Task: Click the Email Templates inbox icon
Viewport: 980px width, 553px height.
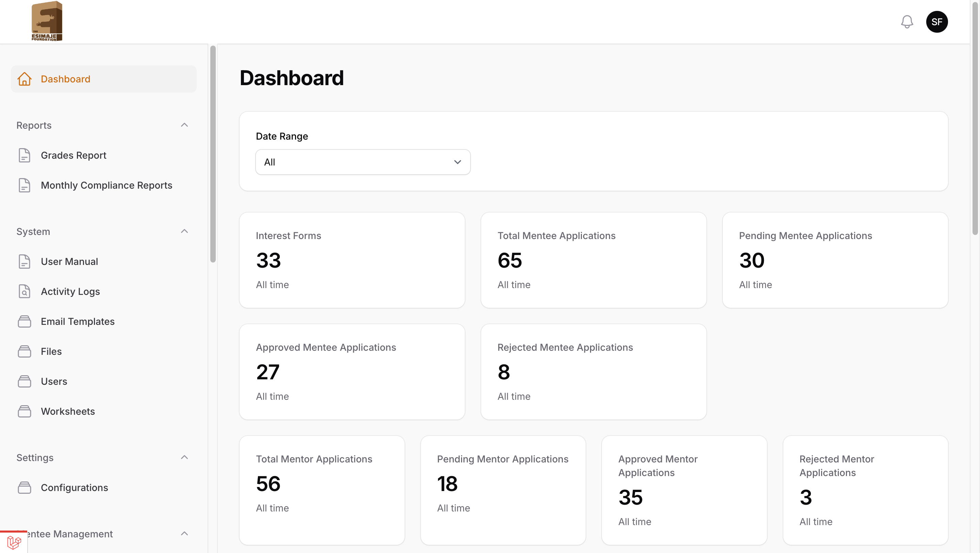Action: tap(24, 321)
